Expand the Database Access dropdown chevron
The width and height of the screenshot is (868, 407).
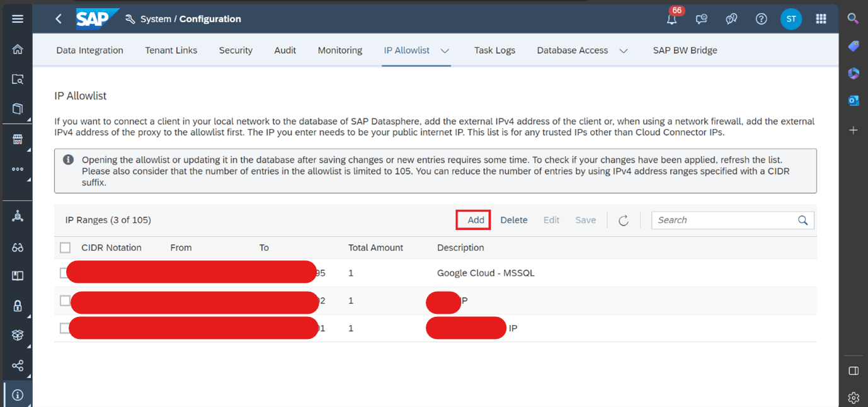click(x=624, y=51)
